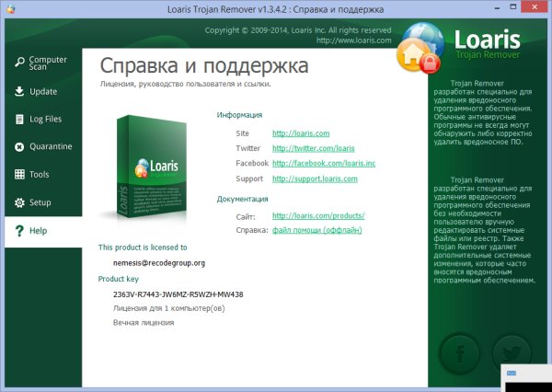Click the 'Документация' section heading
This screenshot has height=392, width=552.
coord(242,199)
